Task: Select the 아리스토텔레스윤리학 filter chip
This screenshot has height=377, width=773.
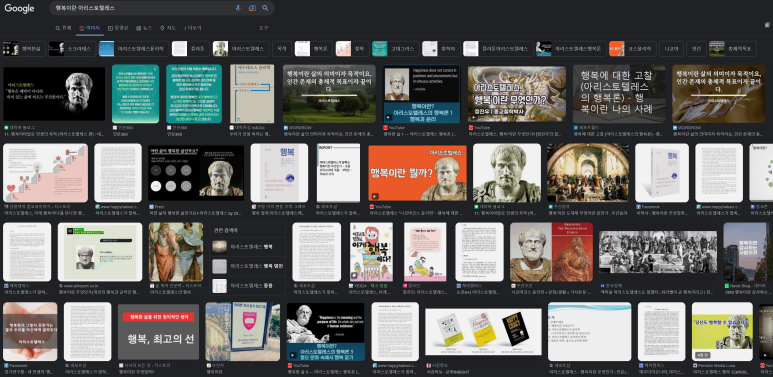Action: click(133, 49)
